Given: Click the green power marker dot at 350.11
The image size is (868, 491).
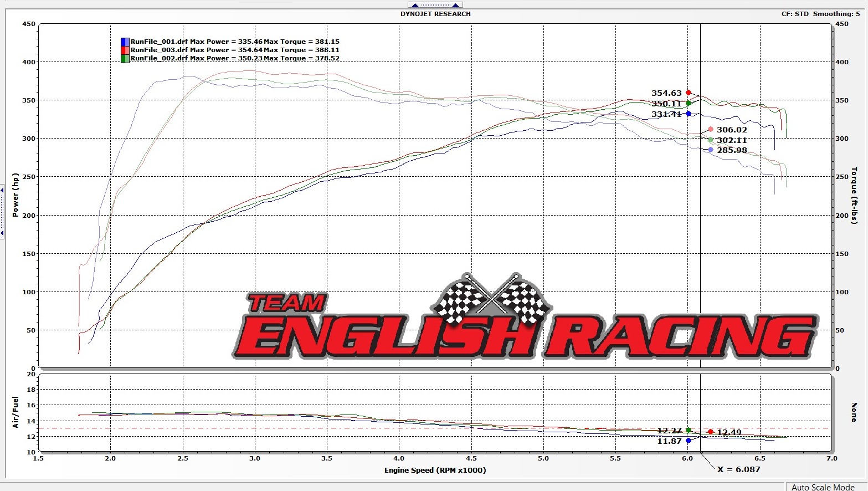Looking at the screenshot, I should [689, 103].
